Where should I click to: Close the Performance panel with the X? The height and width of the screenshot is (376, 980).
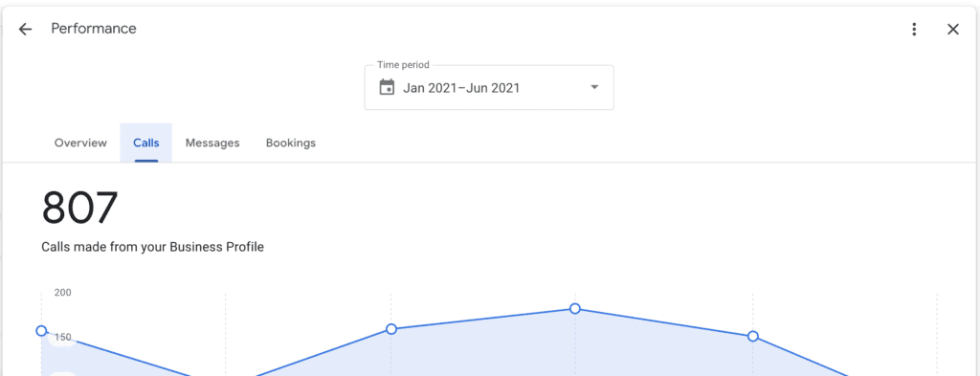pyautogui.click(x=952, y=30)
